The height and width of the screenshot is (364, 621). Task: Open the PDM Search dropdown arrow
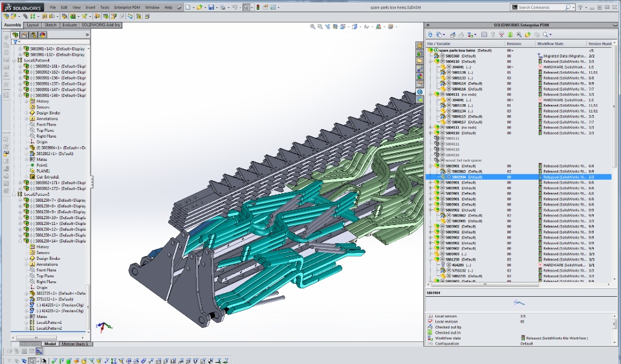pyautogui.click(x=550, y=35)
